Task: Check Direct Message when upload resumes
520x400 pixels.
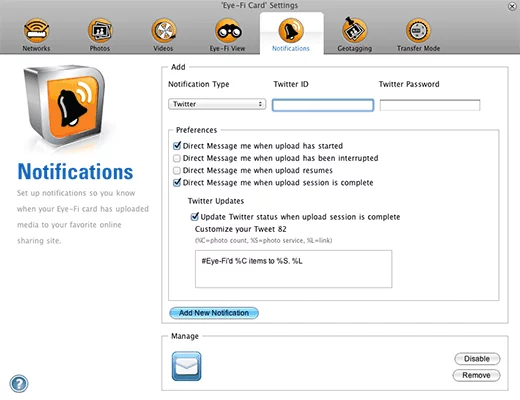Action: pyautogui.click(x=177, y=170)
